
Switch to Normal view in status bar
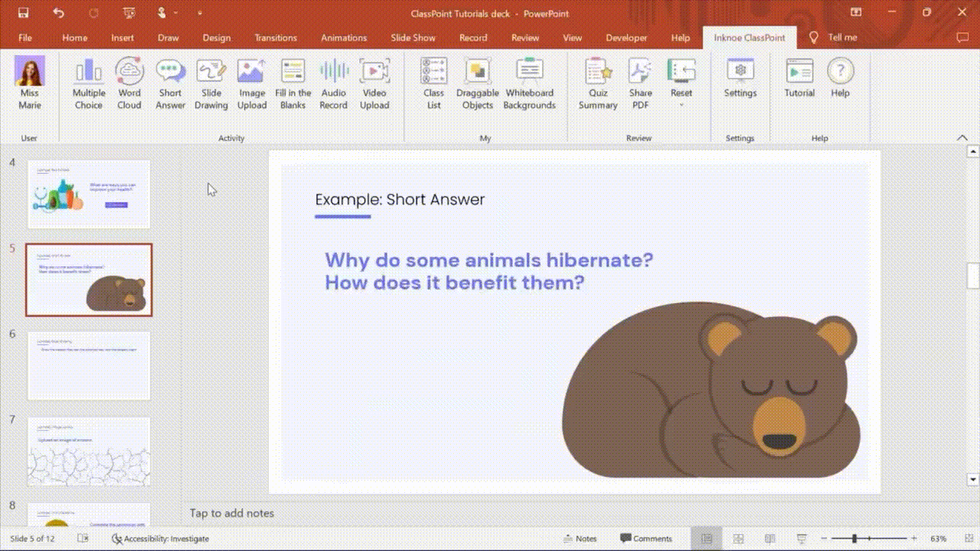[x=707, y=539]
